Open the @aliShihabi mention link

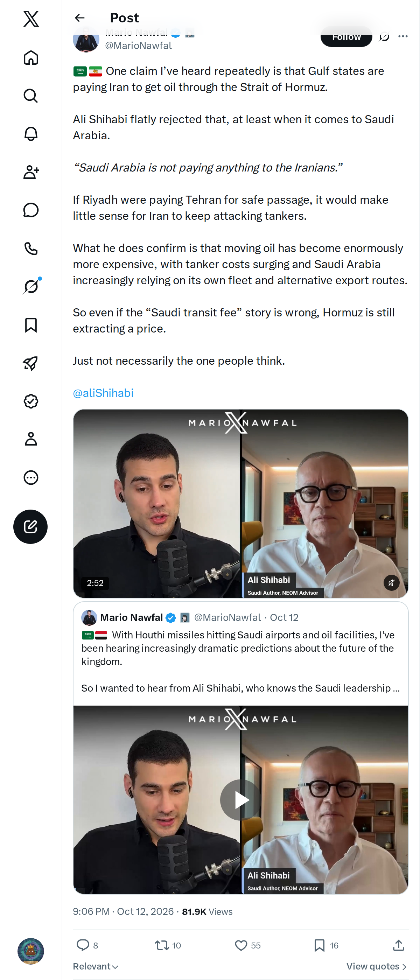103,393
